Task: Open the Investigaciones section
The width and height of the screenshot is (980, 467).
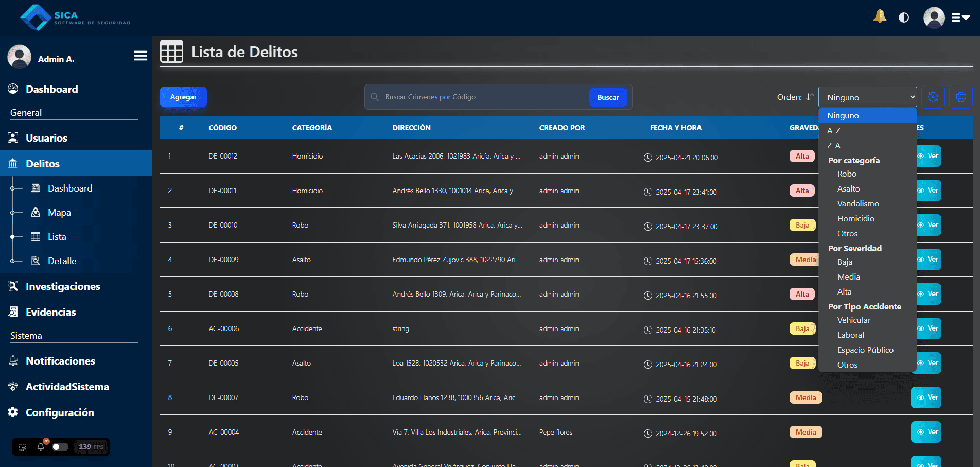Action: pos(63,286)
